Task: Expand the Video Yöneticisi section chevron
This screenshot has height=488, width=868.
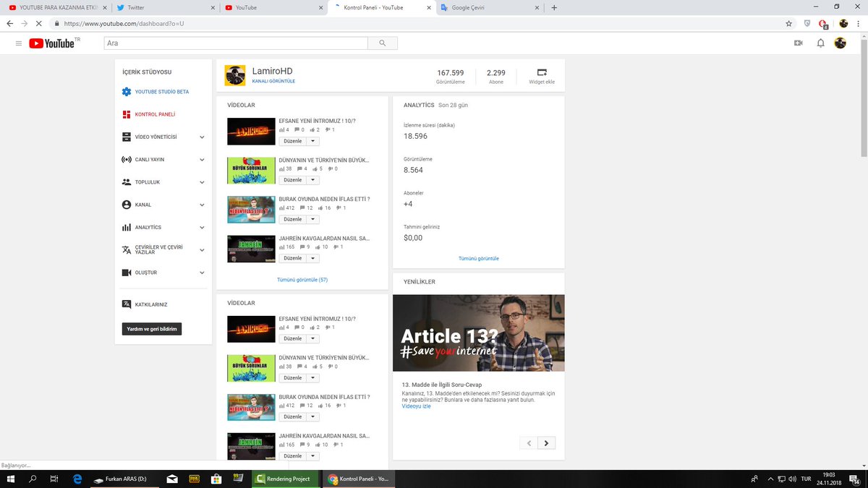Action: [x=202, y=137]
